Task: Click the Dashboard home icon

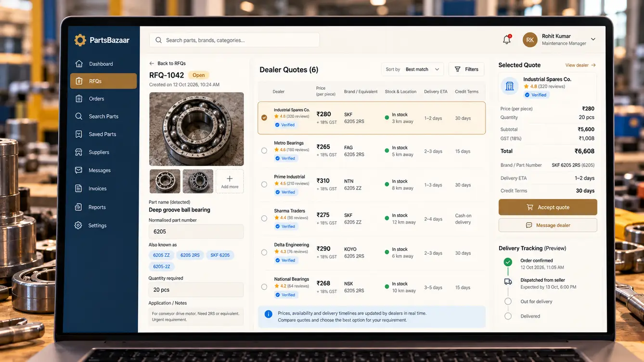Action: point(79,63)
